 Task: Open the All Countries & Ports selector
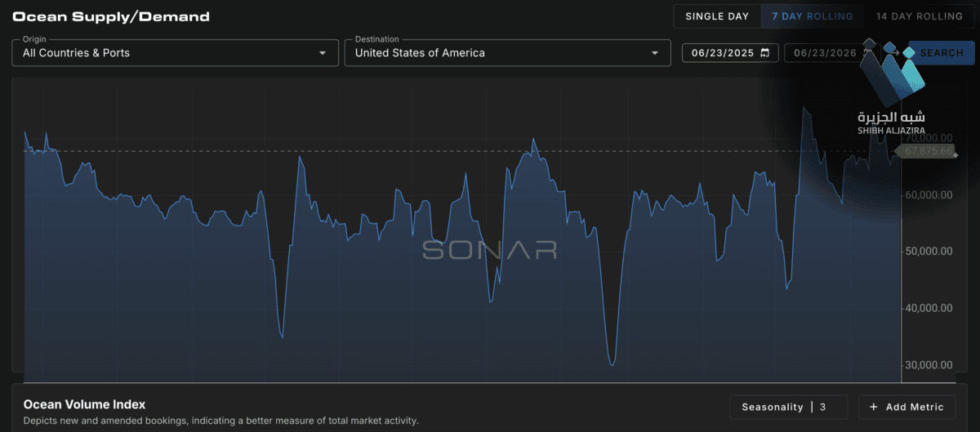175,53
